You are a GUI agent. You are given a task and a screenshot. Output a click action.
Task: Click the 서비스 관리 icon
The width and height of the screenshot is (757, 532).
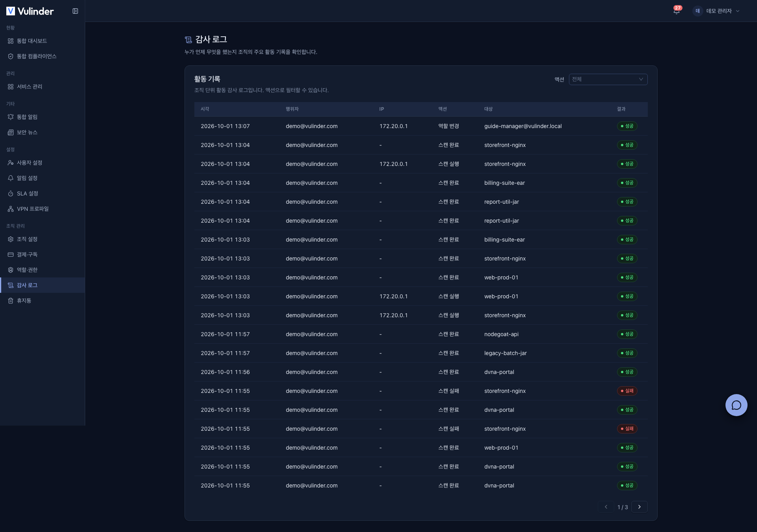click(11, 87)
